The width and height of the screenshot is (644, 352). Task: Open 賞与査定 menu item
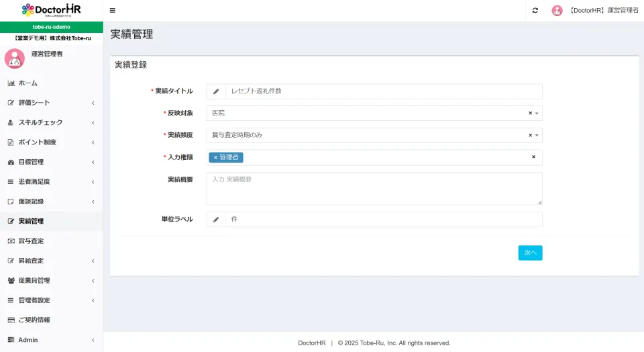[52, 241]
